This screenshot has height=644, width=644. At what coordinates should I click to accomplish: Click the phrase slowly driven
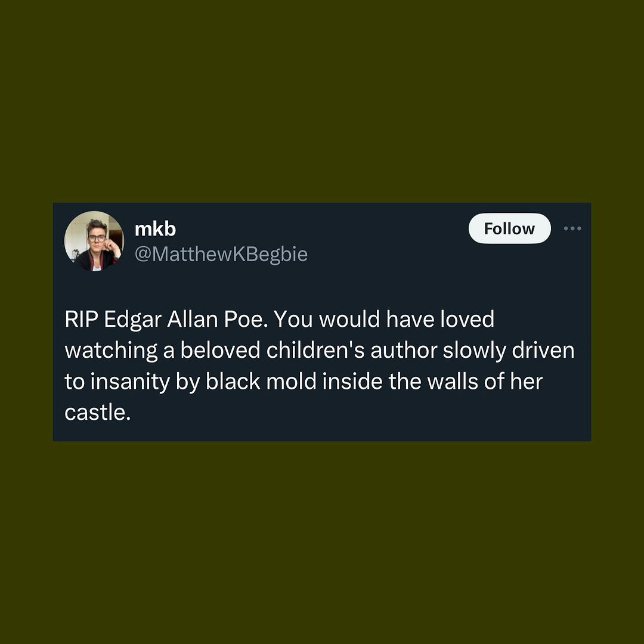[509, 351]
